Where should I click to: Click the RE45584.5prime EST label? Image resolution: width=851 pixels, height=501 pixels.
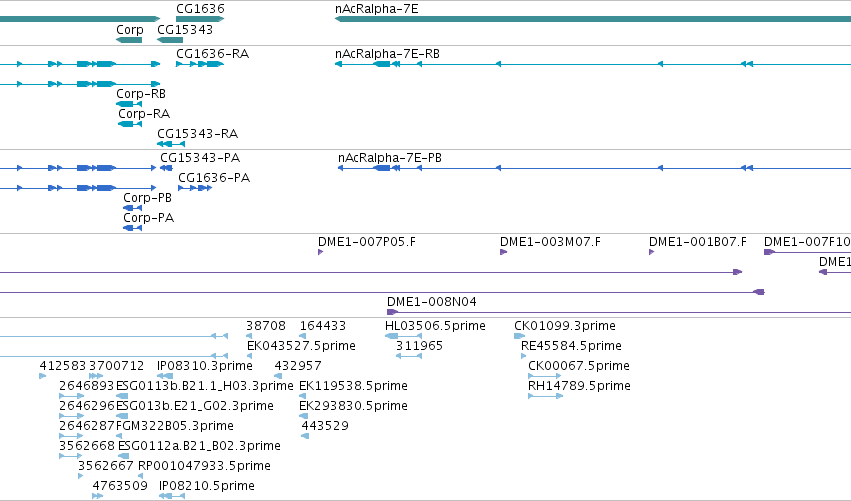point(571,346)
